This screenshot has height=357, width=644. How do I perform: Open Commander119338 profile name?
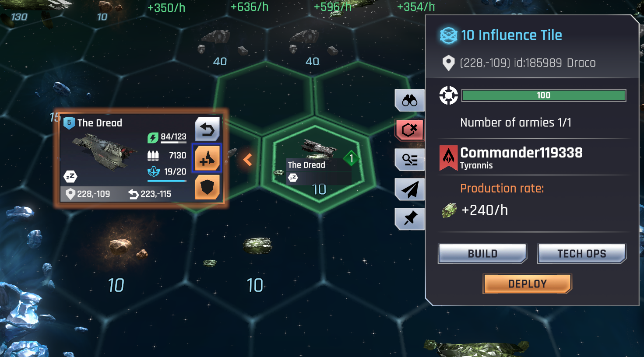[x=521, y=153]
